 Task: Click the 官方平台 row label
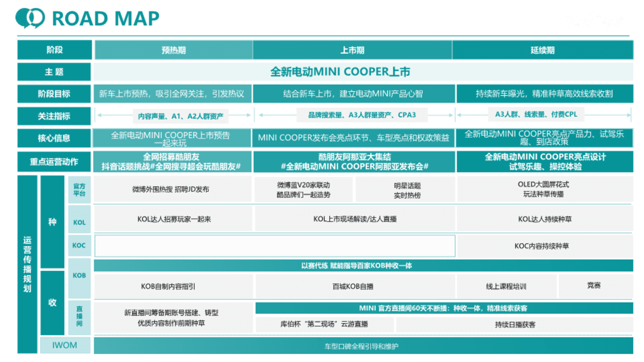pos(79,190)
